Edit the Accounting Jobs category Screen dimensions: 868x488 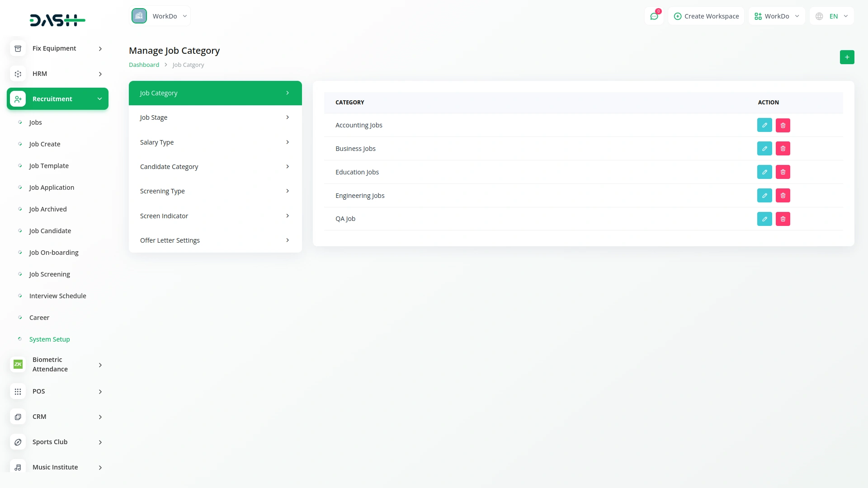point(764,125)
